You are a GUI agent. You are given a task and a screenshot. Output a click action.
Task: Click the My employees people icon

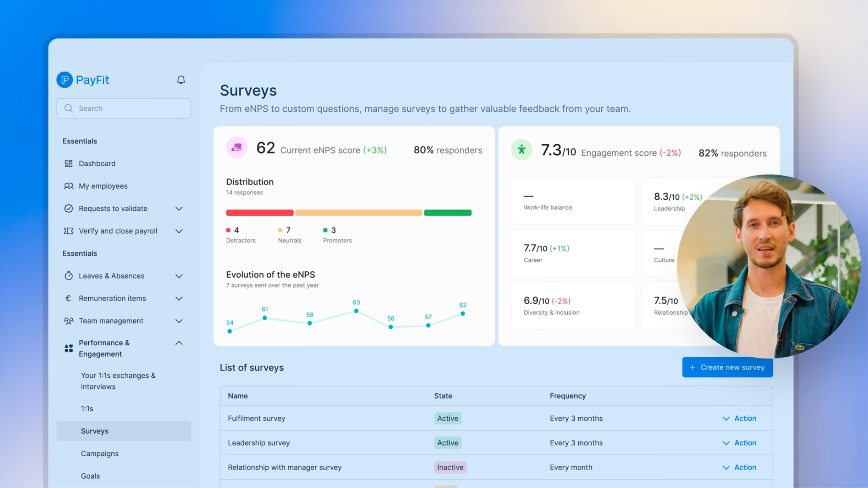click(x=68, y=186)
